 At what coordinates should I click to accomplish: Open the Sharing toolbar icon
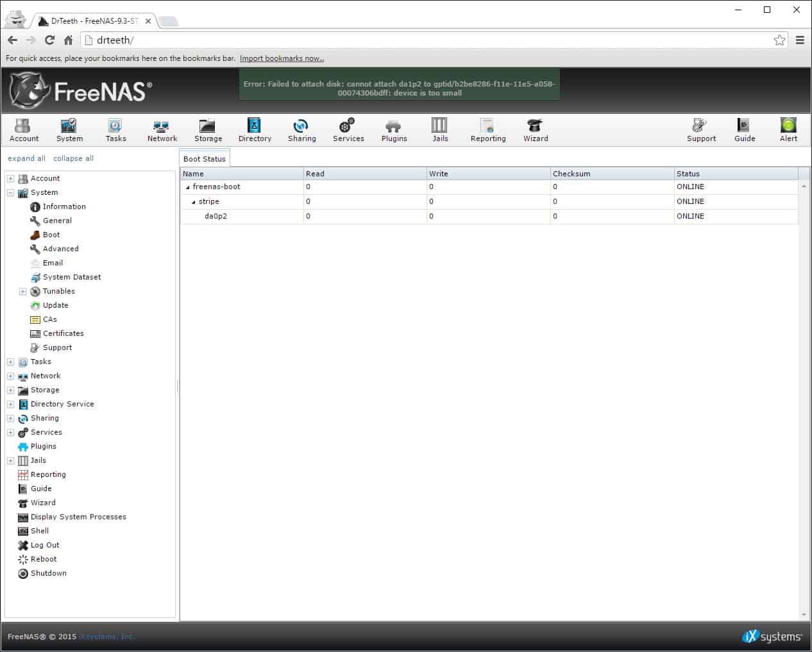(301, 130)
